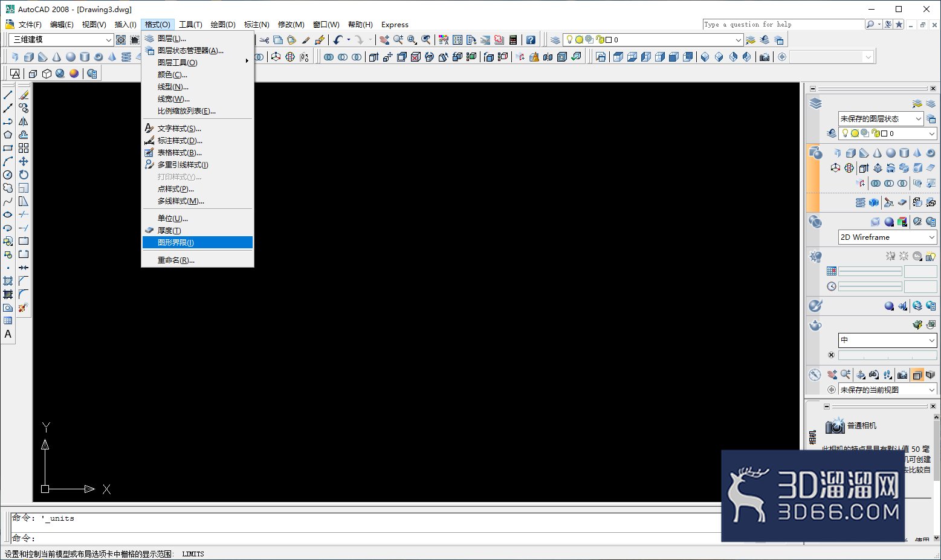Screen dimensions: 941x560
Task: Open the Help question mark icon
Action: pos(531,40)
